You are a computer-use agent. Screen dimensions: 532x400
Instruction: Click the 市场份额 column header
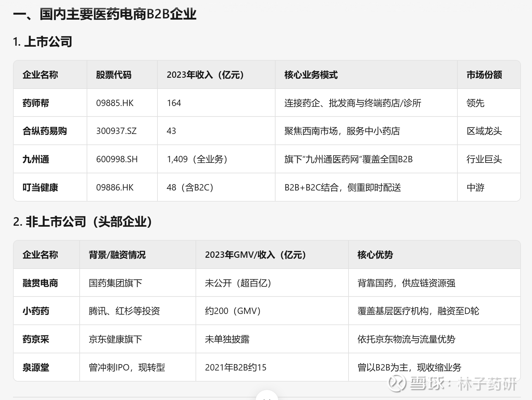484,75
